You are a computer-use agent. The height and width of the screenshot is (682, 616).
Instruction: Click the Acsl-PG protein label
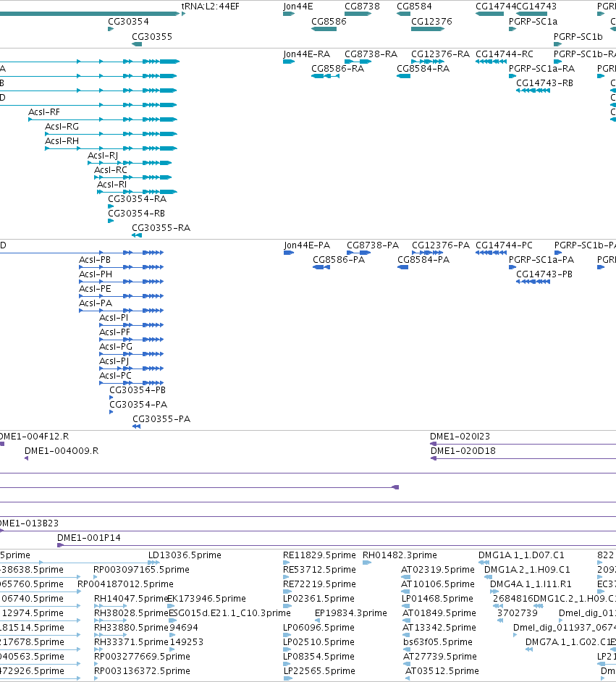click(116, 346)
